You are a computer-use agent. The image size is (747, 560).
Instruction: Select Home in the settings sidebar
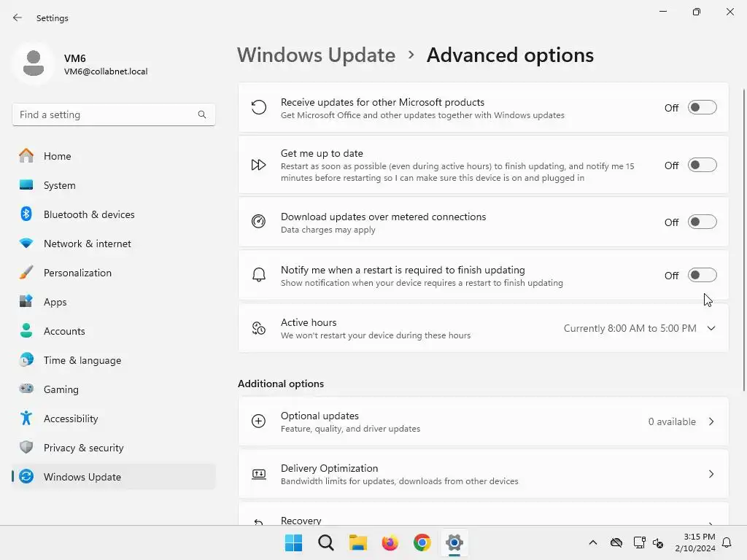113,156
